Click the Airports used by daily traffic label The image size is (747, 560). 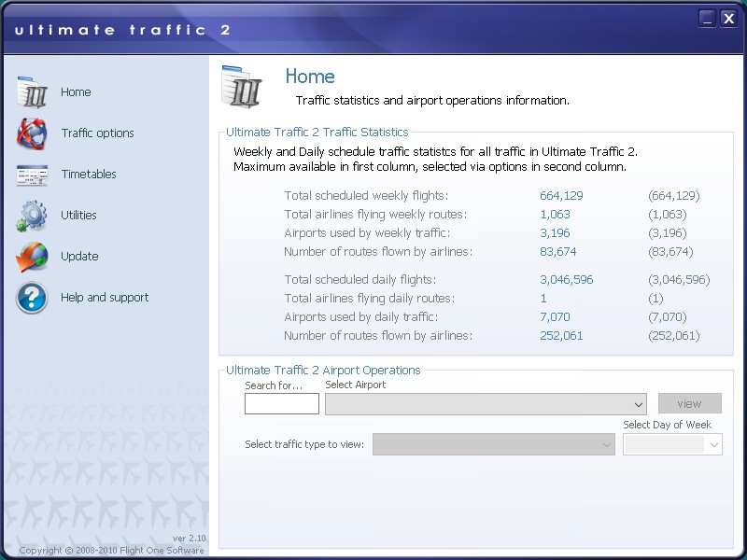tap(360, 316)
